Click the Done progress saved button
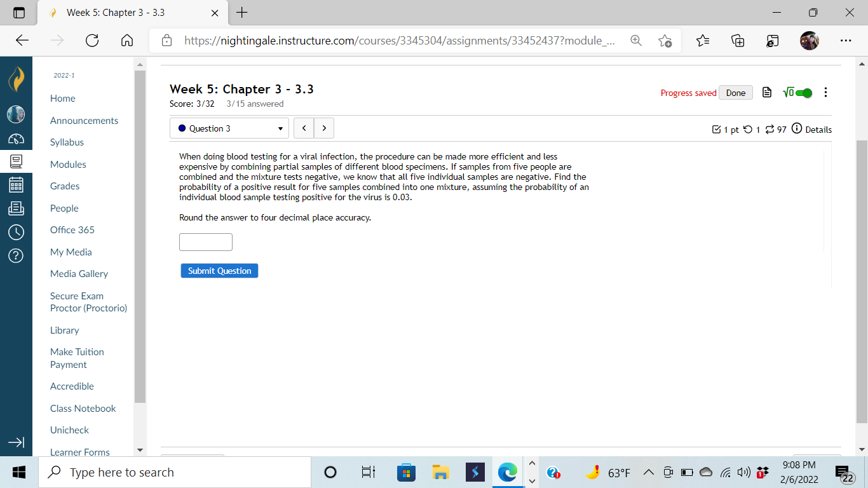This screenshot has width=868, height=488. click(x=735, y=92)
